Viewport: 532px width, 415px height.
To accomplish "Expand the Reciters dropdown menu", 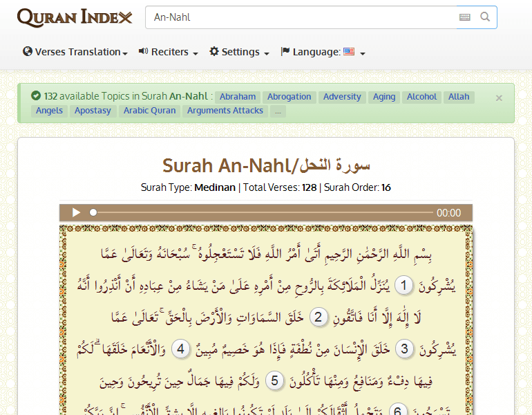I will [x=168, y=52].
